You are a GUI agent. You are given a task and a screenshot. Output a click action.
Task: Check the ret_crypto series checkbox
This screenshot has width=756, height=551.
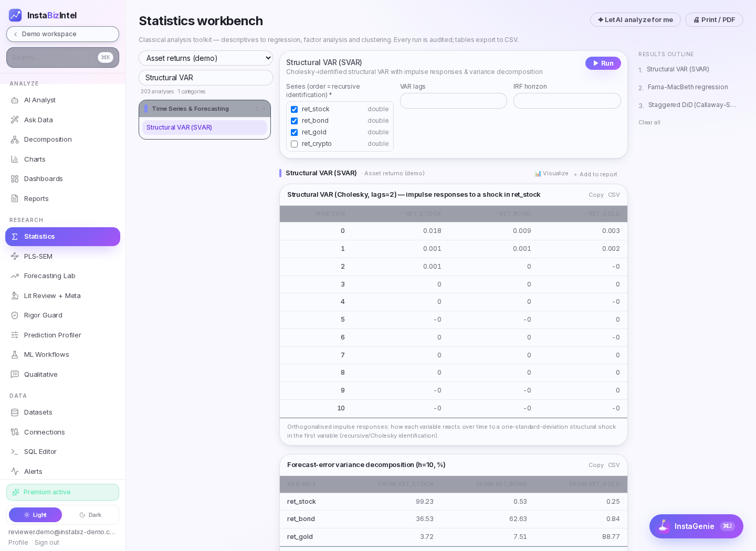tap(295, 144)
